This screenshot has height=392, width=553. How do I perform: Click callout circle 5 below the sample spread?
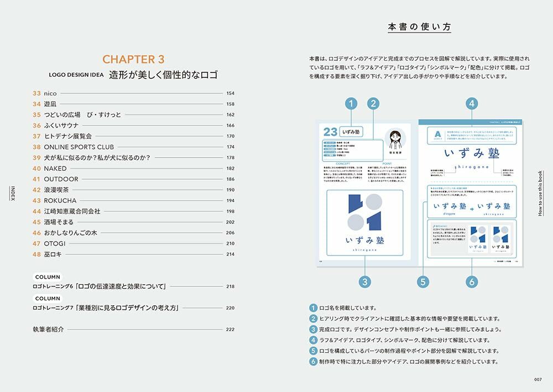pyautogui.click(x=422, y=281)
